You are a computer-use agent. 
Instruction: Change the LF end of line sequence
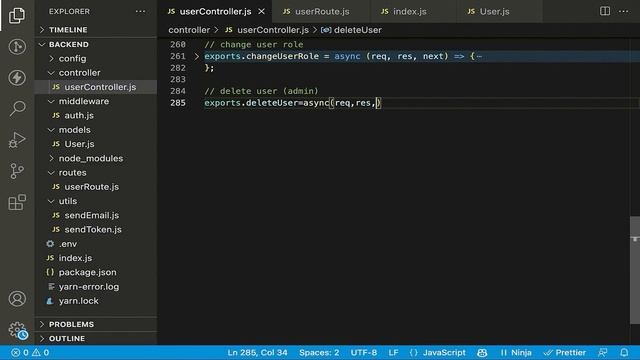393,352
